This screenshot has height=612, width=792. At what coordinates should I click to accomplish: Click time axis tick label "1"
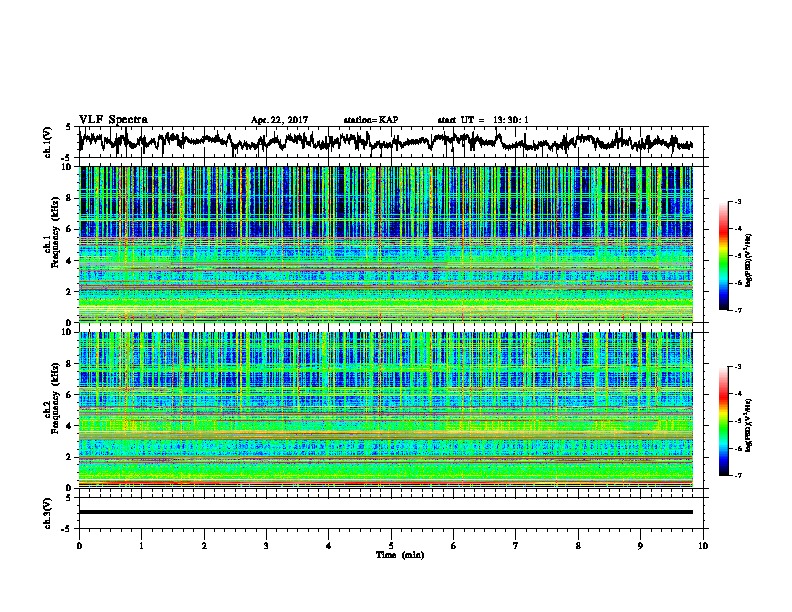point(141,546)
